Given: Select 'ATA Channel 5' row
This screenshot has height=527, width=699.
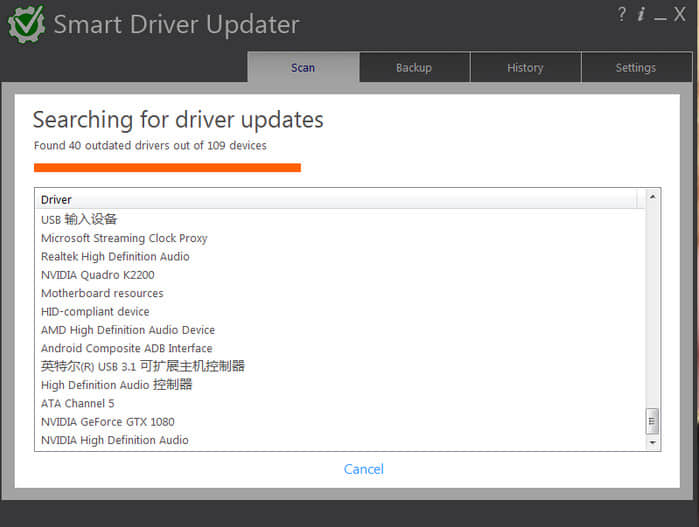Looking at the screenshot, I should point(340,403).
